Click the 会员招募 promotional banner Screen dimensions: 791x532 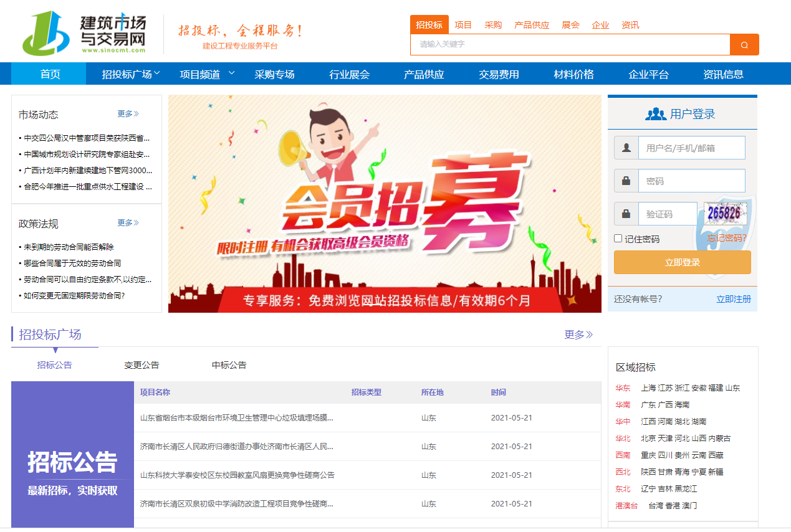385,204
